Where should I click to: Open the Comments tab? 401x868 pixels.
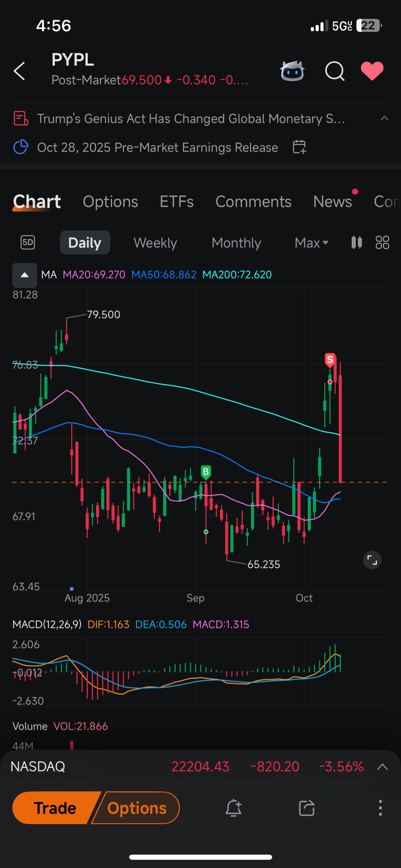tap(253, 202)
